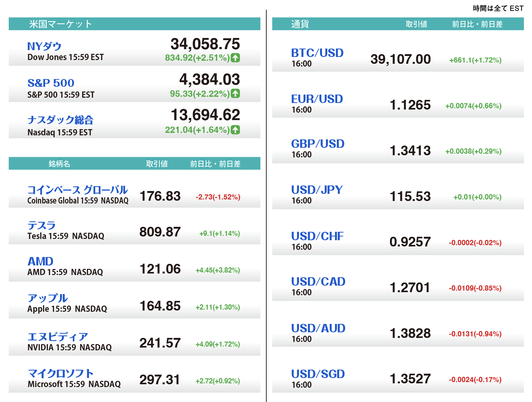Select the コインベース グローバル stock name
The height and width of the screenshot is (402, 532).
(x=77, y=190)
